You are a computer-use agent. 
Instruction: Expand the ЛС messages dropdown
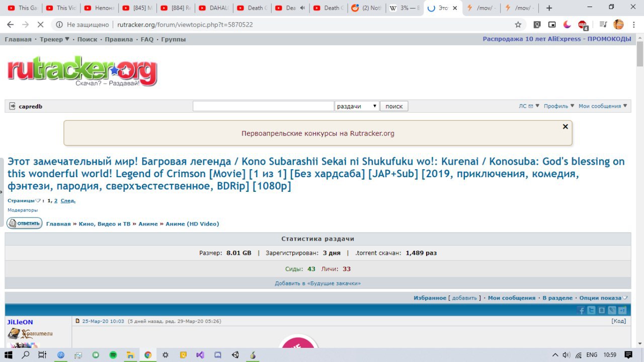[x=529, y=106]
